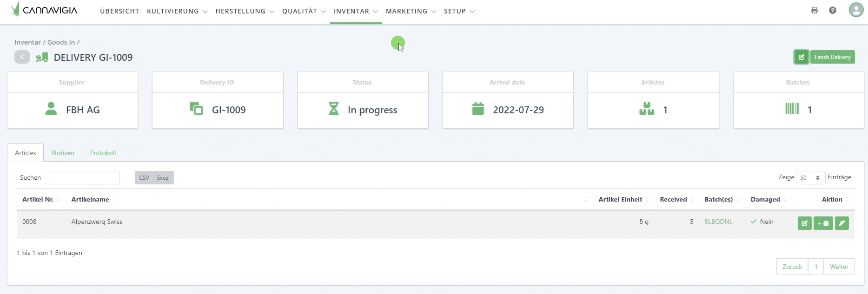Switch to the Notizen tab
This screenshot has height=294, width=868.
[63, 153]
